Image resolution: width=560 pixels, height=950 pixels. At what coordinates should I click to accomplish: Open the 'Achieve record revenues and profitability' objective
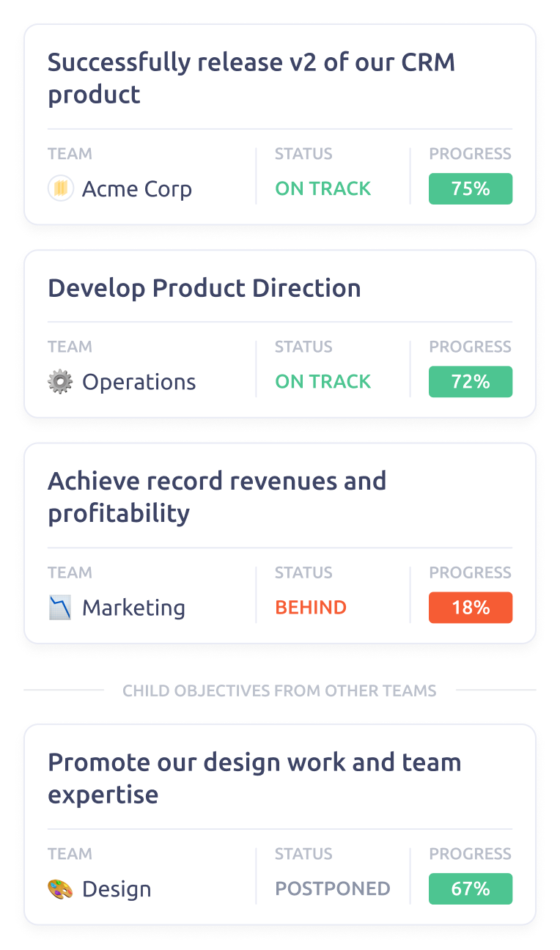217,497
